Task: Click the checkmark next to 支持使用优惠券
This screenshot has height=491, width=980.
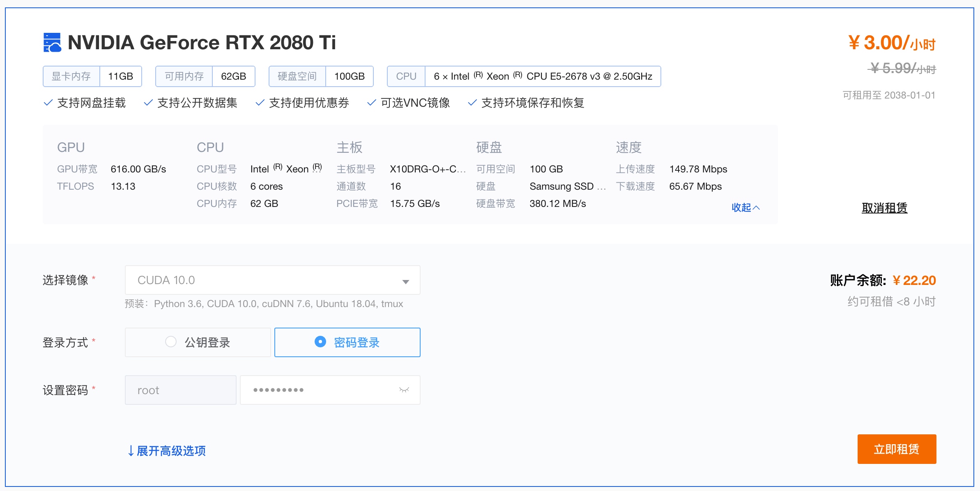Action: pyautogui.click(x=260, y=103)
